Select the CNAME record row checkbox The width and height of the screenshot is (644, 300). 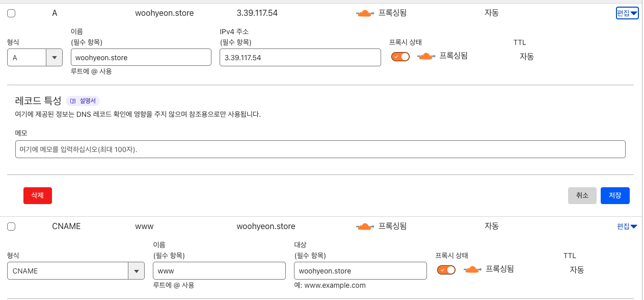tap(11, 226)
